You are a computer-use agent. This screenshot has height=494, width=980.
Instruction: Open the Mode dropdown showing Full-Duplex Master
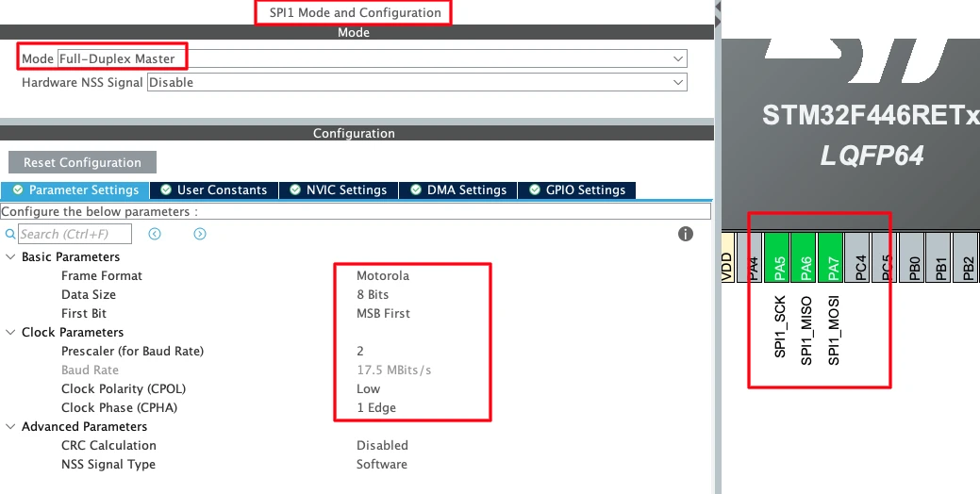tap(373, 58)
